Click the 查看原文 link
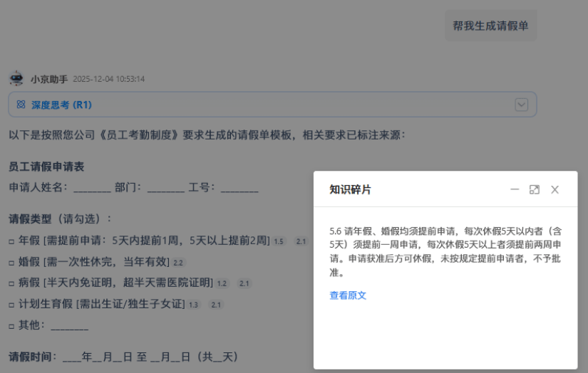Viewport: 588px width, 373px height. pos(348,295)
